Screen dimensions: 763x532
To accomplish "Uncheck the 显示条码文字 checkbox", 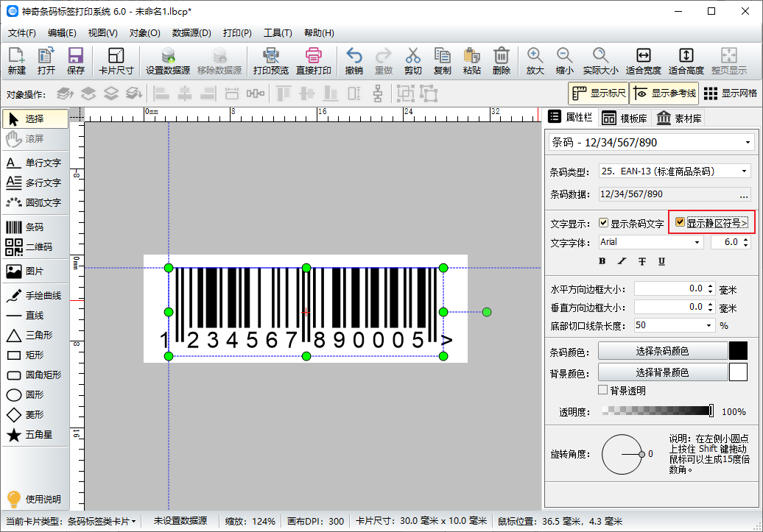I will pyautogui.click(x=604, y=223).
